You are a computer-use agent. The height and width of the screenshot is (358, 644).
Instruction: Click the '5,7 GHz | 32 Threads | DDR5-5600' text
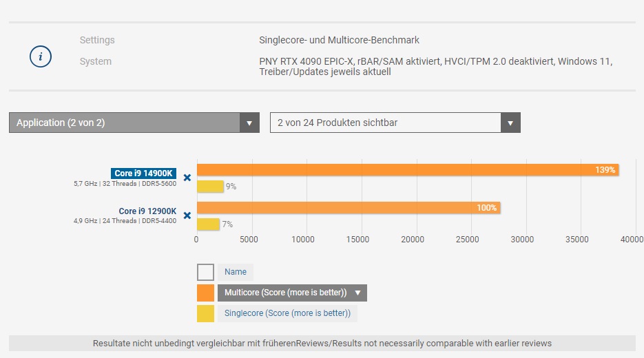(x=125, y=184)
